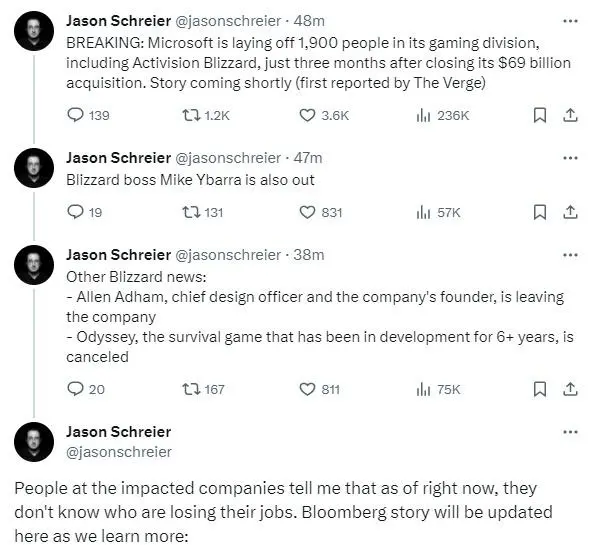Bookmark the Other Blizzard news tweet
Screen dimensions: 596x545
tap(540, 389)
